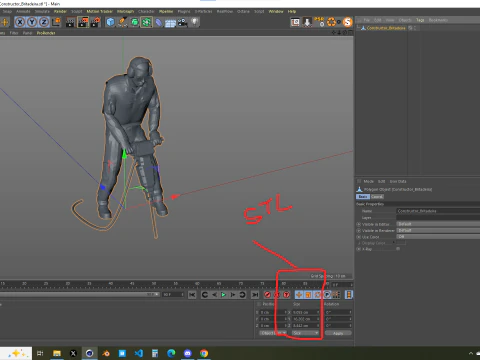The height and width of the screenshot is (360, 480).
Task: Open the Window menu
Action: click(276, 11)
